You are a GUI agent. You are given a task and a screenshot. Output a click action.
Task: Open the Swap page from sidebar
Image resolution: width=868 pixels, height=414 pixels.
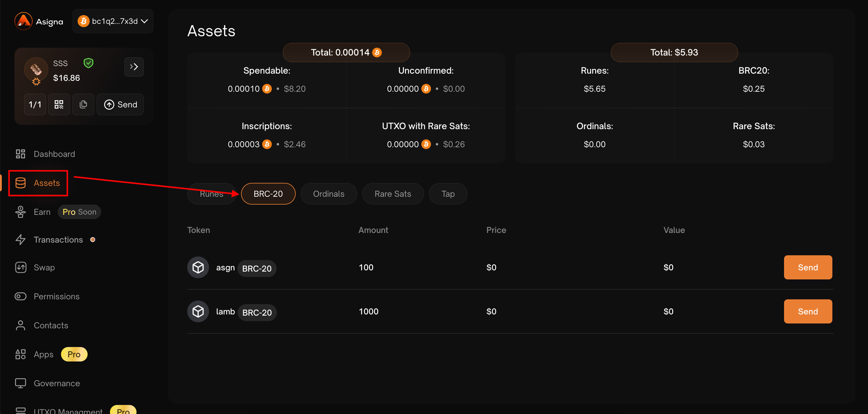pos(44,267)
